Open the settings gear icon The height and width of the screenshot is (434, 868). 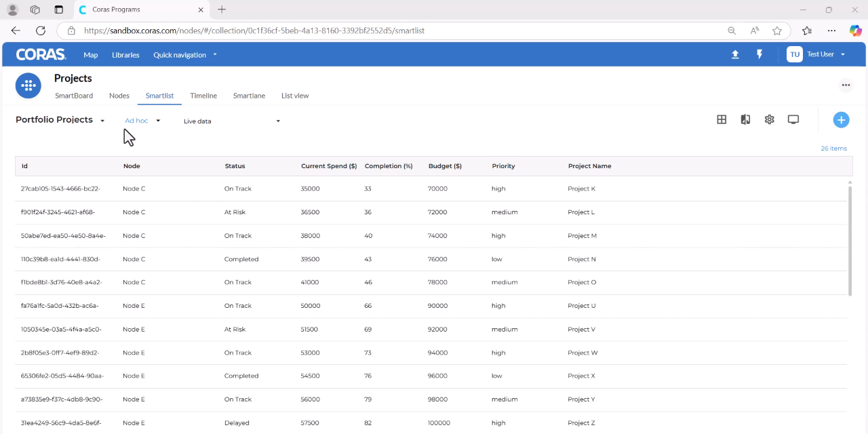[769, 119]
